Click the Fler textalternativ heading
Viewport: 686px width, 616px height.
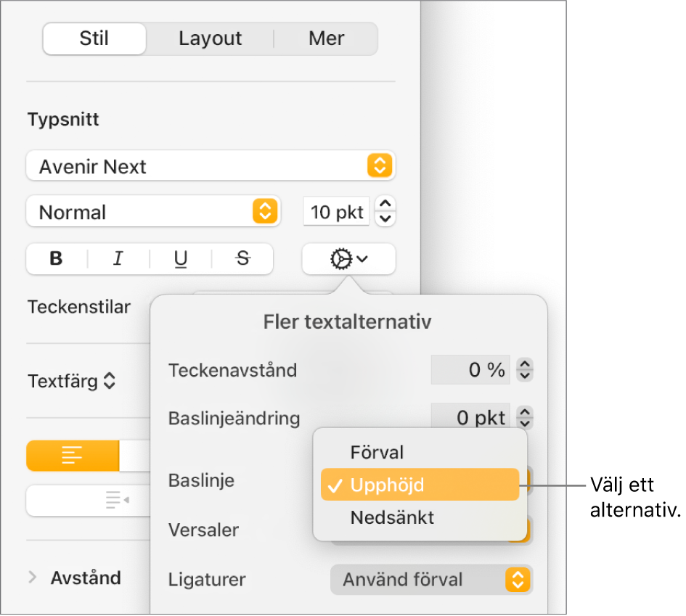click(x=348, y=321)
